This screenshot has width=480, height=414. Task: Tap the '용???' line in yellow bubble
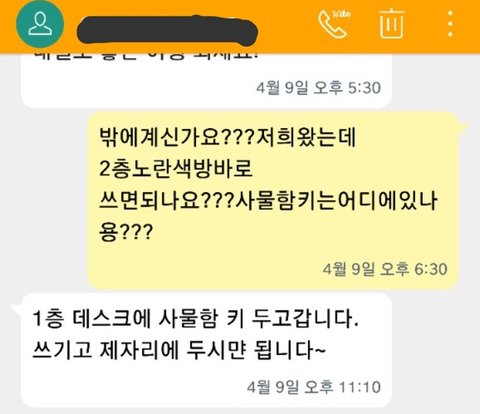point(126,232)
